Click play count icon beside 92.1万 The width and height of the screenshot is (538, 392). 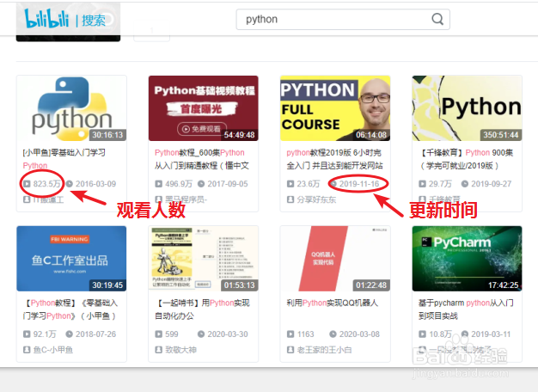27,334
